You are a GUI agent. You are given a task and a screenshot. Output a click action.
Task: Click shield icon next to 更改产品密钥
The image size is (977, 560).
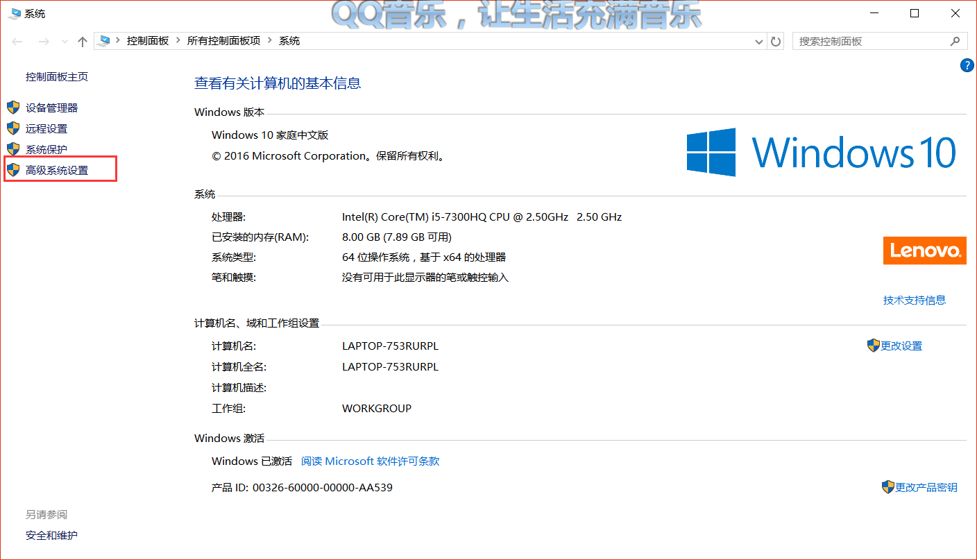888,487
